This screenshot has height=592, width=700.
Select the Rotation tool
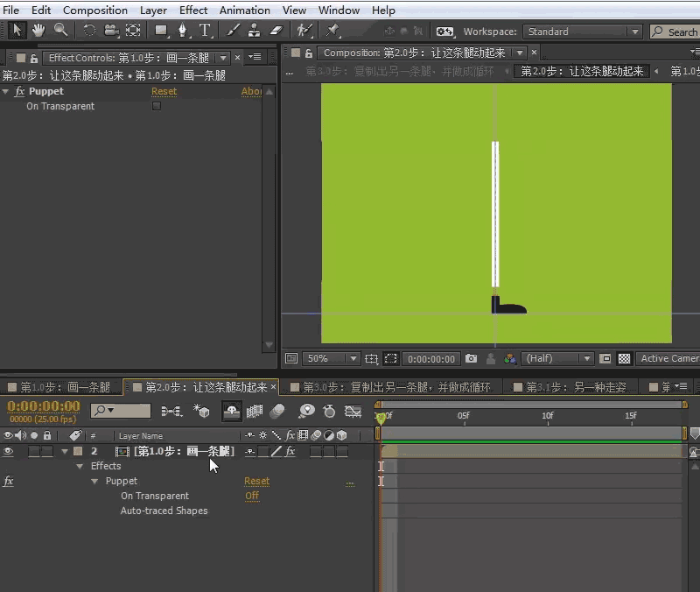point(88,31)
